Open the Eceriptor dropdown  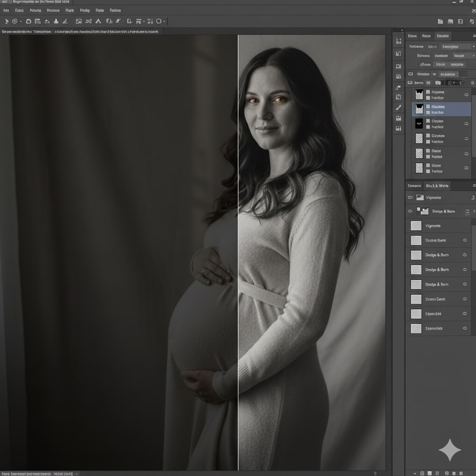pyautogui.click(x=457, y=46)
